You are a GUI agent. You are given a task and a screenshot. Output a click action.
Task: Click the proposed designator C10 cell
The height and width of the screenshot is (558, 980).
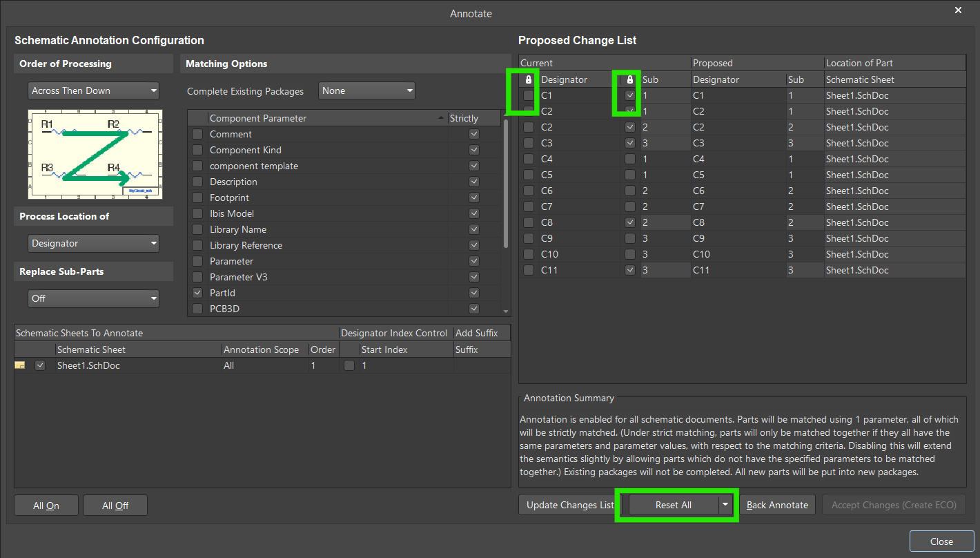738,254
